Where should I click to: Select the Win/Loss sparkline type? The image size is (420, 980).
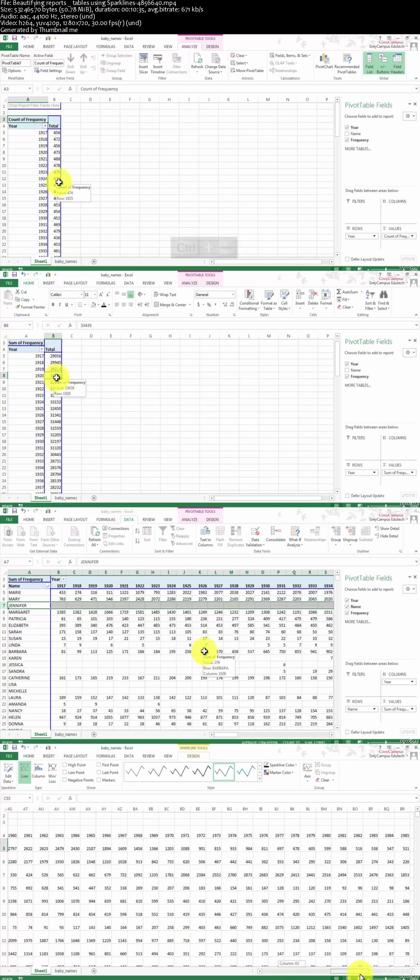52,773
